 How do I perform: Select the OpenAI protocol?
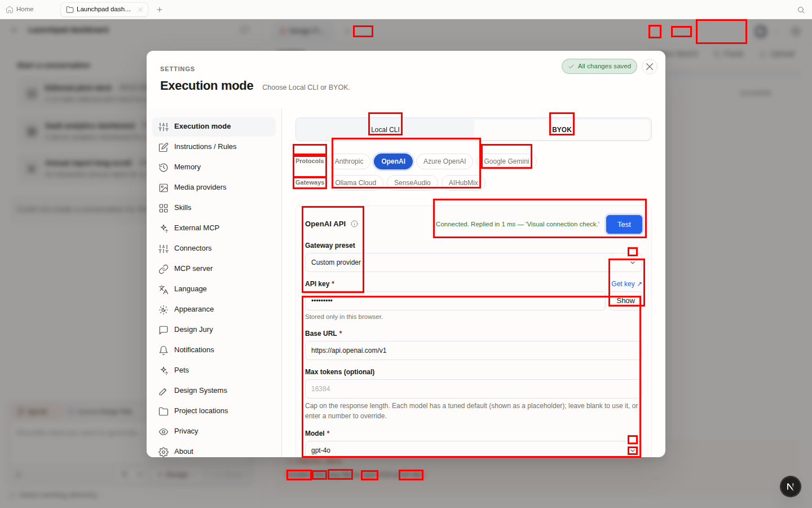(394, 161)
